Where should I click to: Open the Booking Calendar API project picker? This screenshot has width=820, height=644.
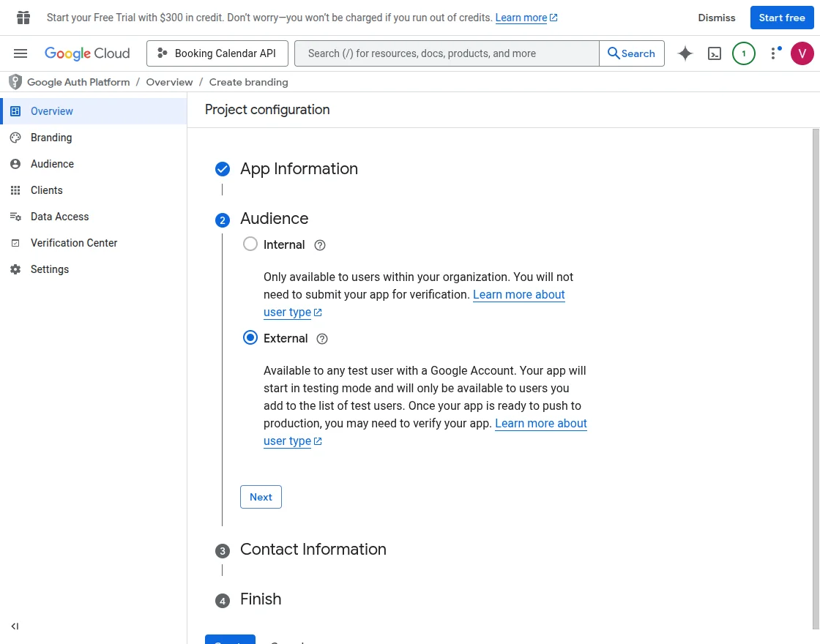pyautogui.click(x=217, y=53)
